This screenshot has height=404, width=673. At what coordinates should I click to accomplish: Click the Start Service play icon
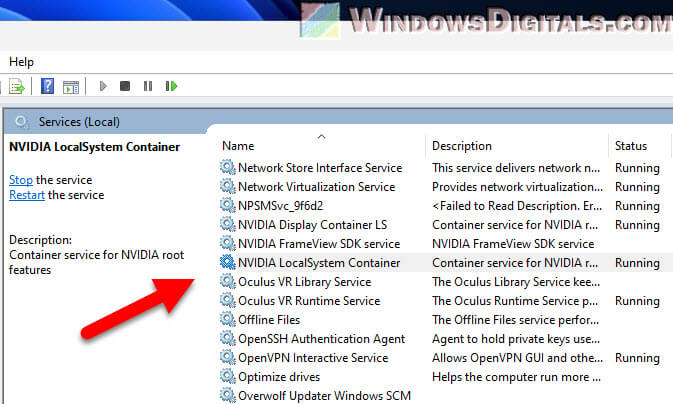point(103,86)
